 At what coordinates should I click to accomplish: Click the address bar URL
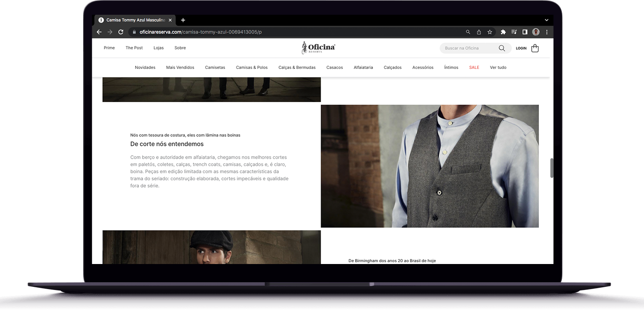(x=200, y=32)
